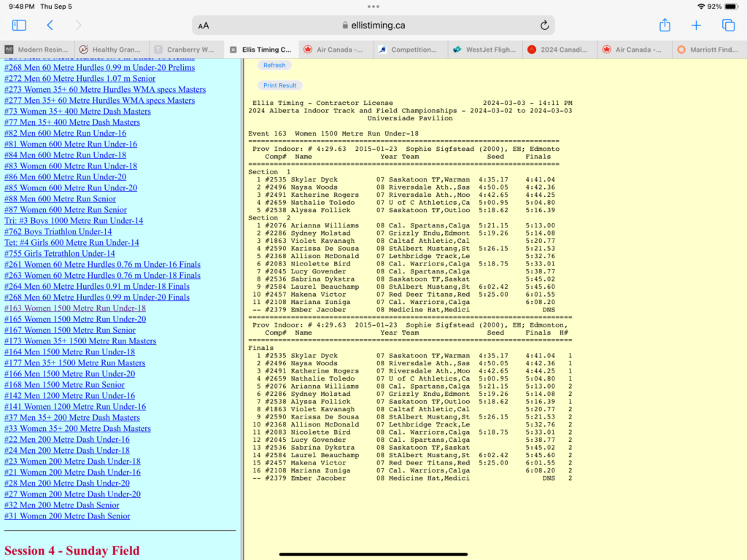
Task: Select Skylar Dyck's Section 1 result row
Action: pos(405,180)
